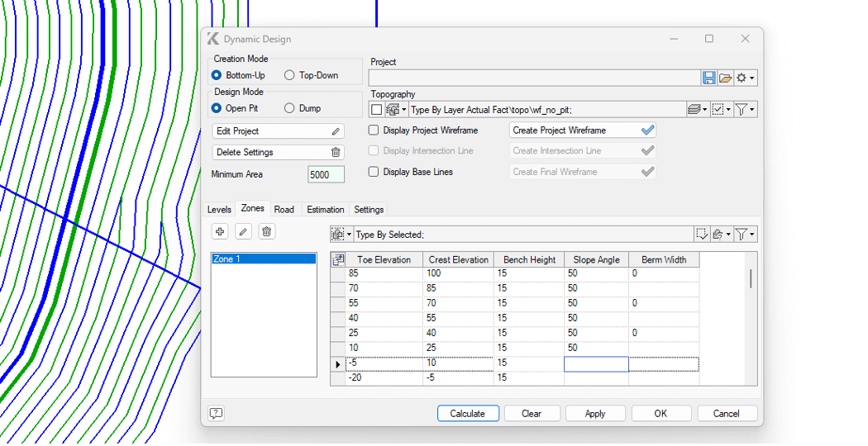
Task: Open the Topography filter funnel dropdown
Action: click(x=745, y=110)
